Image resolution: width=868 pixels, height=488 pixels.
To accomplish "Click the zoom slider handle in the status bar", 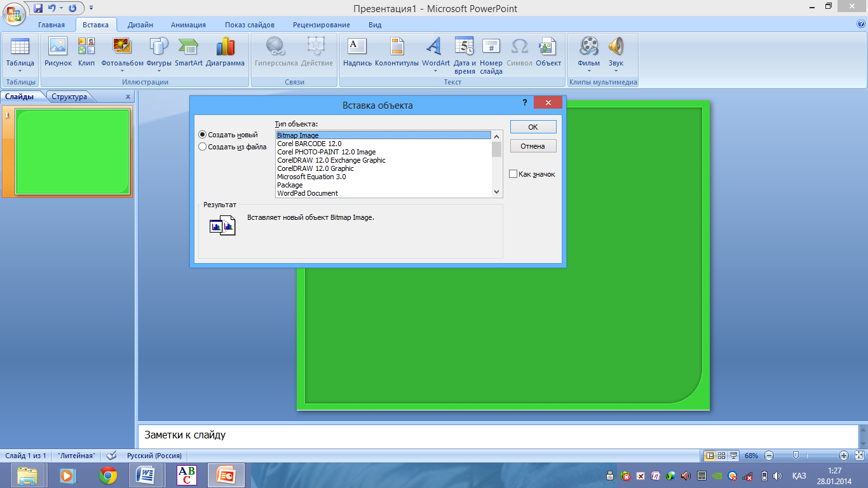I will pos(796,456).
